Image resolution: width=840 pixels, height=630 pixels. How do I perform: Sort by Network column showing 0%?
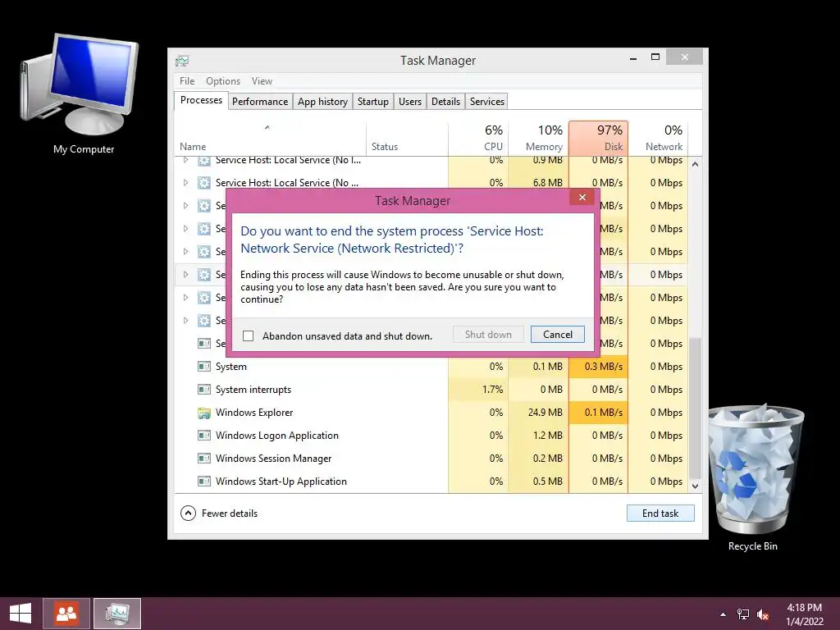659,138
